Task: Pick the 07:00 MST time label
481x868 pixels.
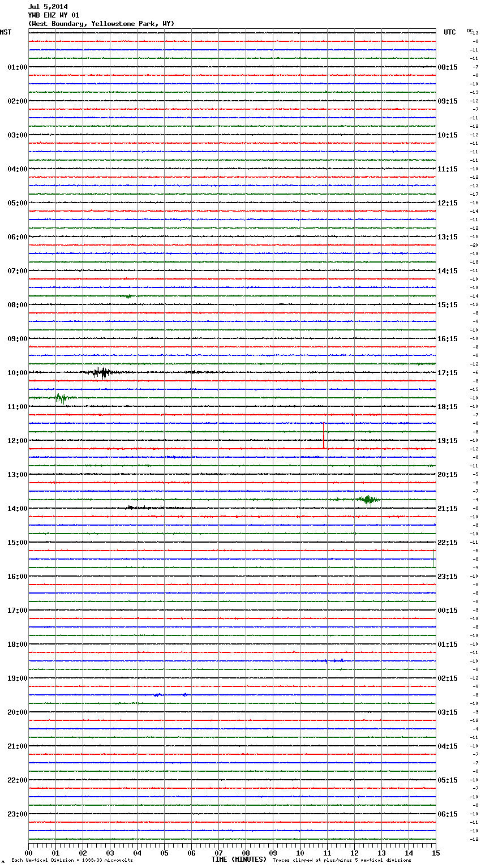Action: 17,271
